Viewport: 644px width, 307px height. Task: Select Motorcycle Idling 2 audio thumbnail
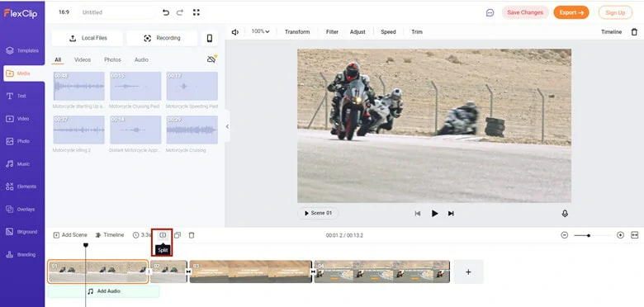point(79,130)
